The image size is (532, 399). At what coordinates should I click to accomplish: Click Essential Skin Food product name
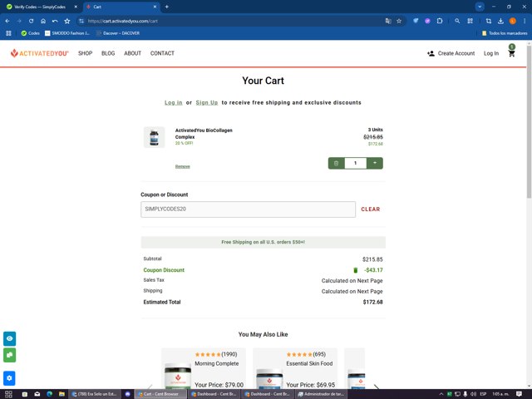(309, 363)
